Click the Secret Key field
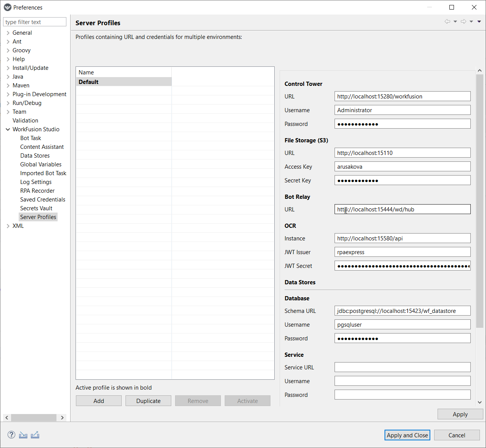The height and width of the screenshot is (448, 486). click(x=402, y=180)
